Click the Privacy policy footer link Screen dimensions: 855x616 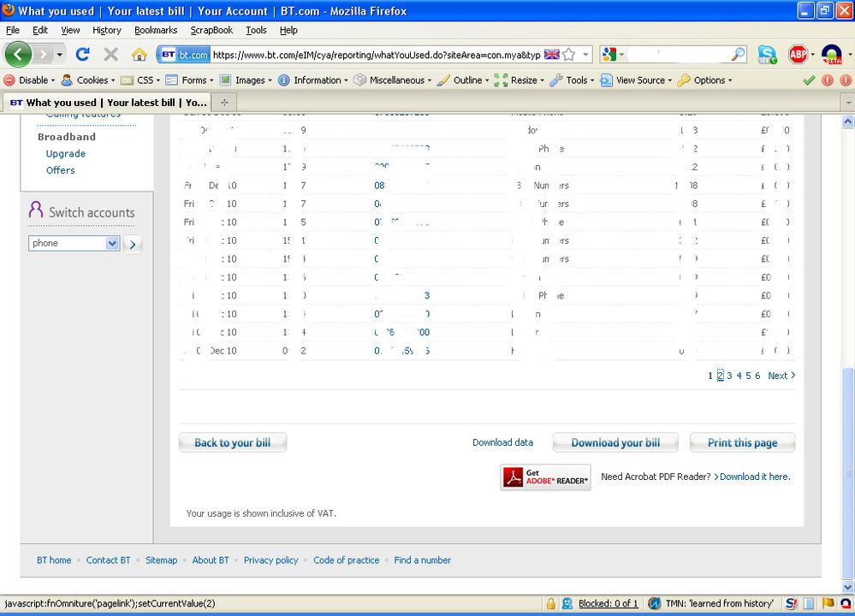[x=270, y=560]
